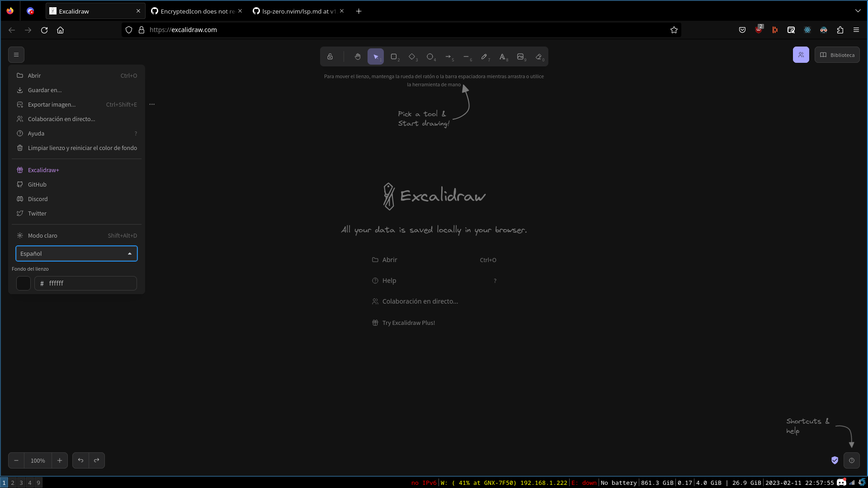
Task: Select the Rectangle drawing tool
Action: 394,56
